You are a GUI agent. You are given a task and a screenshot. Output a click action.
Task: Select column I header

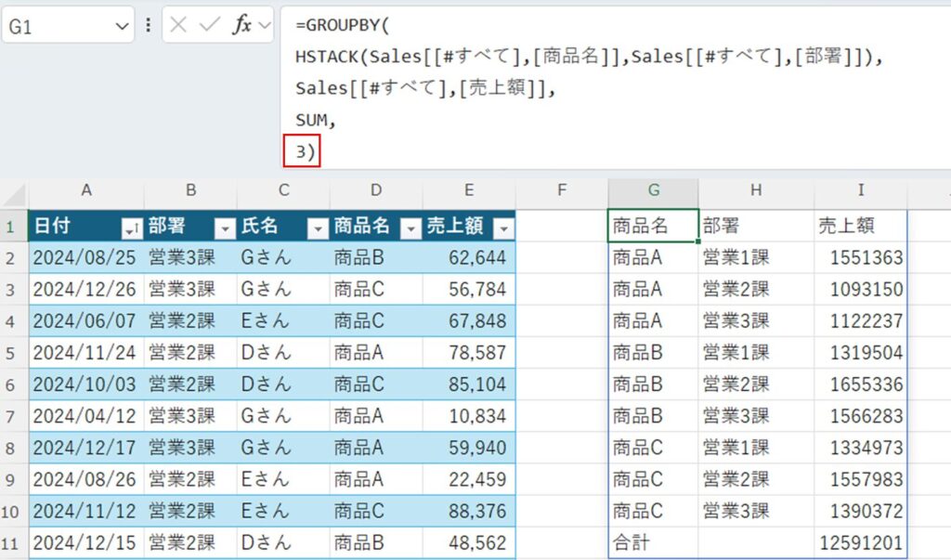(x=861, y=190)
